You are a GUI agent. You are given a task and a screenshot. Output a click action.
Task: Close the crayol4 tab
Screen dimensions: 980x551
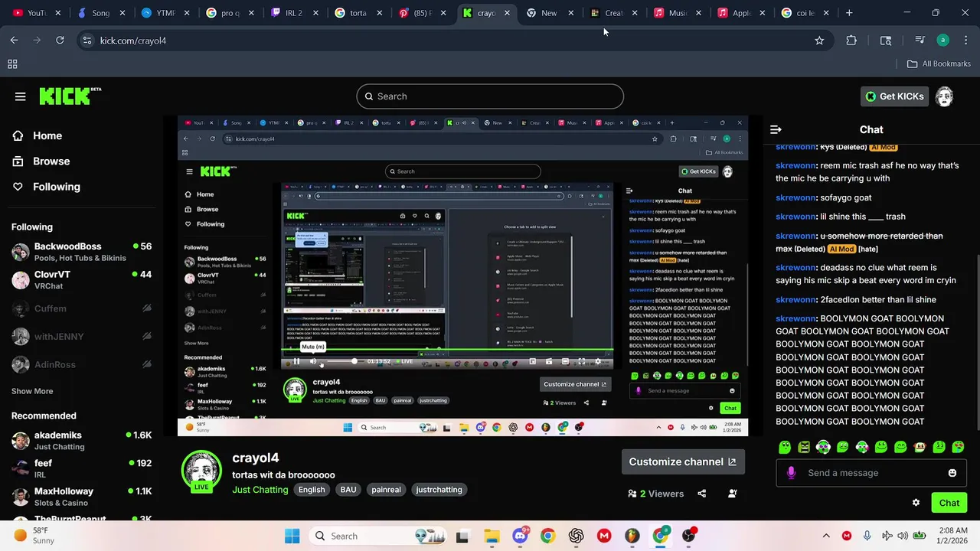[x=508, y=13]
